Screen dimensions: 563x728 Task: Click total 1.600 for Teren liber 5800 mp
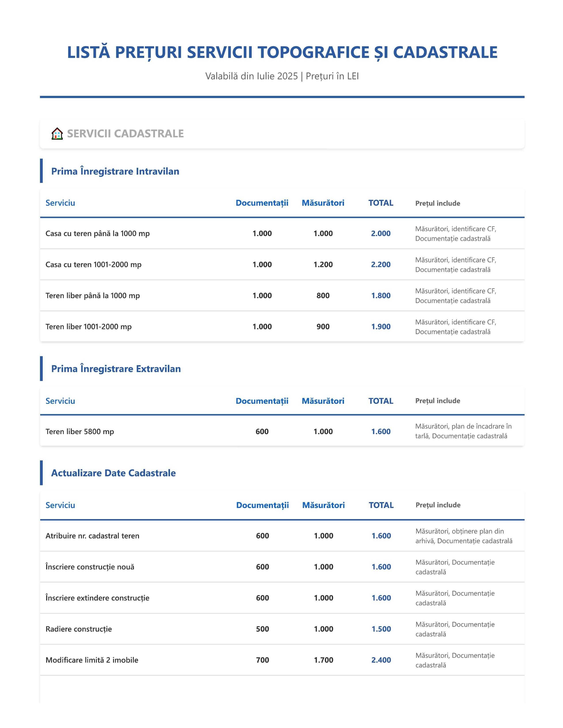point(381,431)
